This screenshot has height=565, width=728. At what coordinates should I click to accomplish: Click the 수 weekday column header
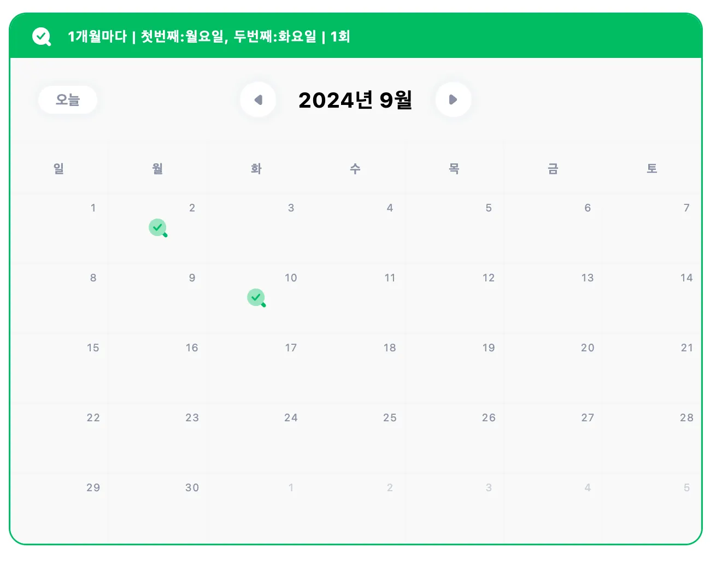click(x=355, y=168)
